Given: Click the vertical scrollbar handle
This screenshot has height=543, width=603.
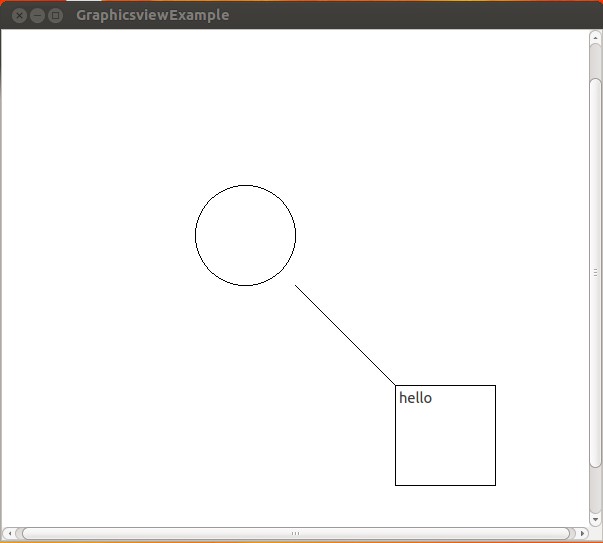Looking at the screenshot, I should pyautogui.click(x=595, y=273).
